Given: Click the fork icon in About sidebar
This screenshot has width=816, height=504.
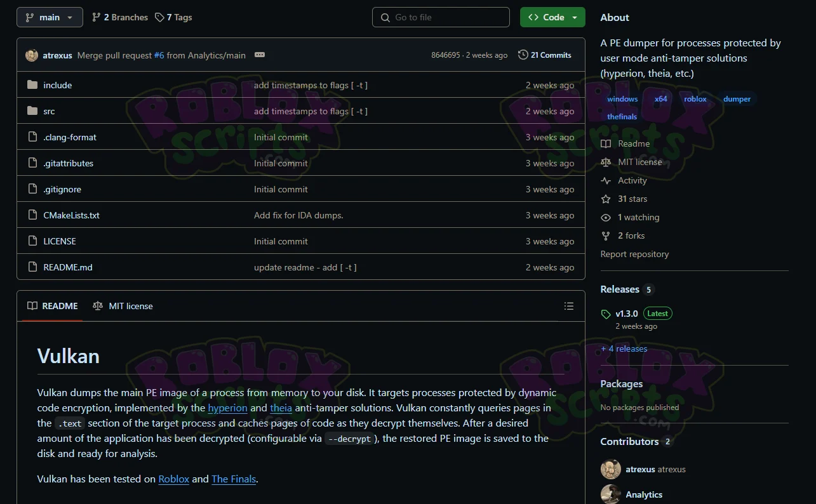Looking at the screenshot, I should pos(606,235).
